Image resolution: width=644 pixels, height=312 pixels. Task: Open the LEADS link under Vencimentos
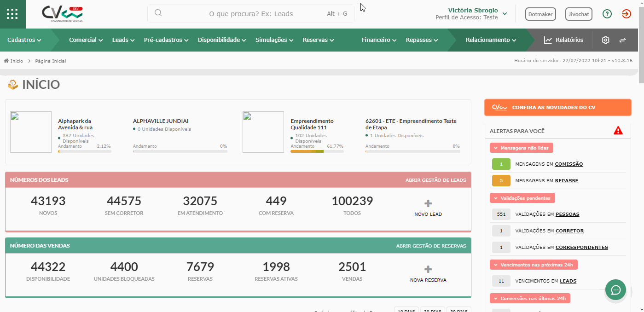[568, 281]
